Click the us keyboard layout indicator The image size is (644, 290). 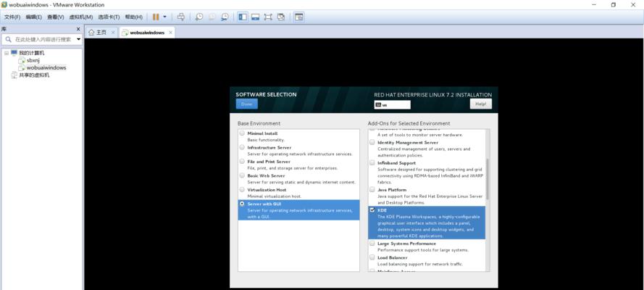[392, 104]
